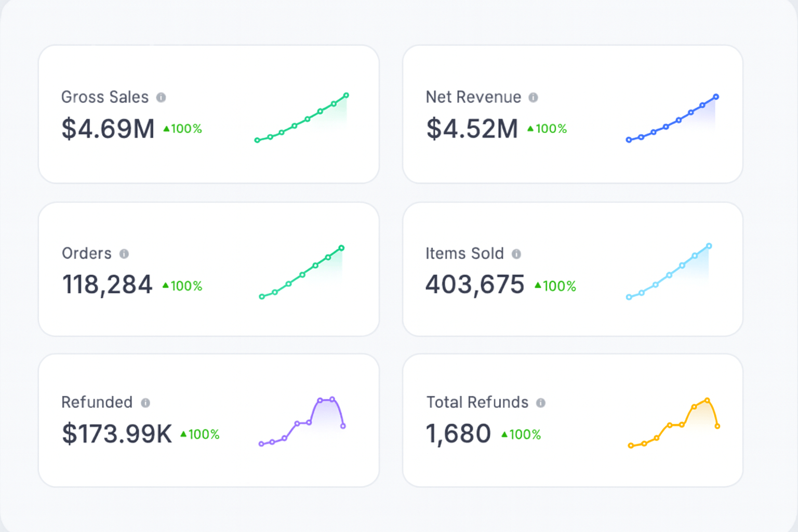Click the Items Sold info icon
This screenshot has width=798, height=532.
[516, 254]
